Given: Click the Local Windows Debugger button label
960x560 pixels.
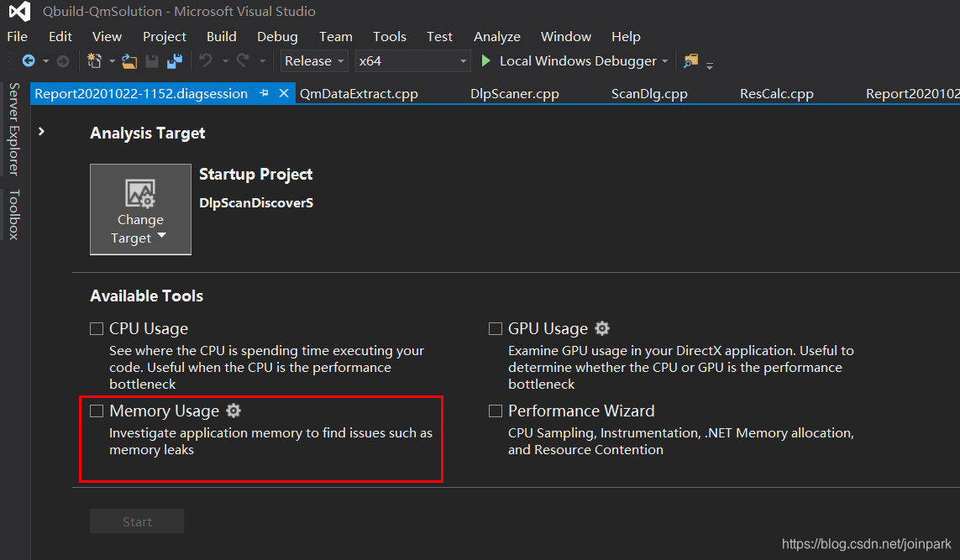Looking at the screenshot, I should pos(578,61).
